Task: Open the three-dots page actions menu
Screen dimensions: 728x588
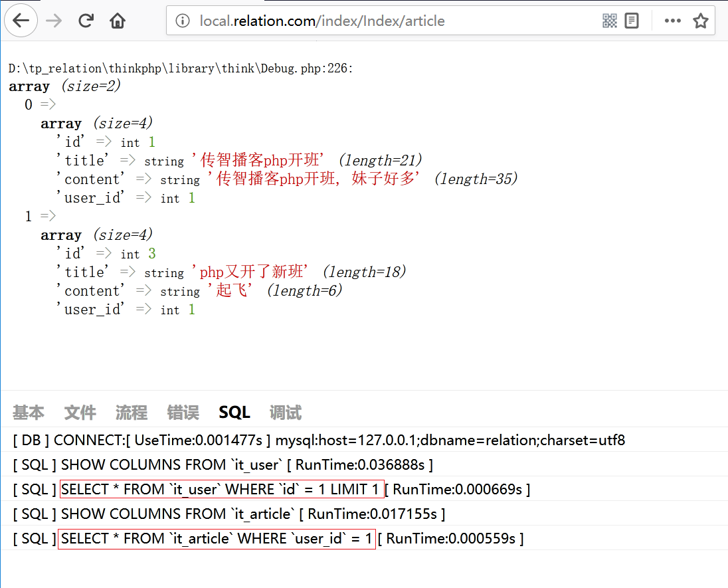Action: [x=672, y=21]
